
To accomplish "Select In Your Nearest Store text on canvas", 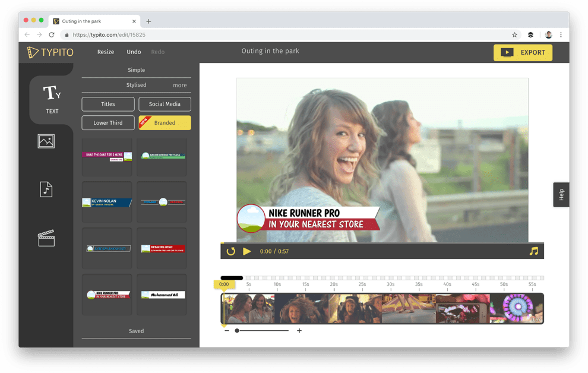I will click(x=316, y=224).
